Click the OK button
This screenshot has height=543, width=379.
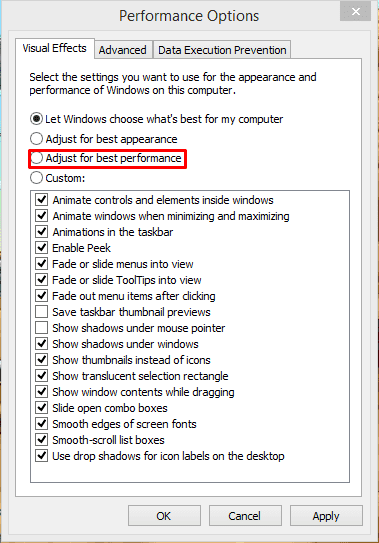tap(164, 516)
